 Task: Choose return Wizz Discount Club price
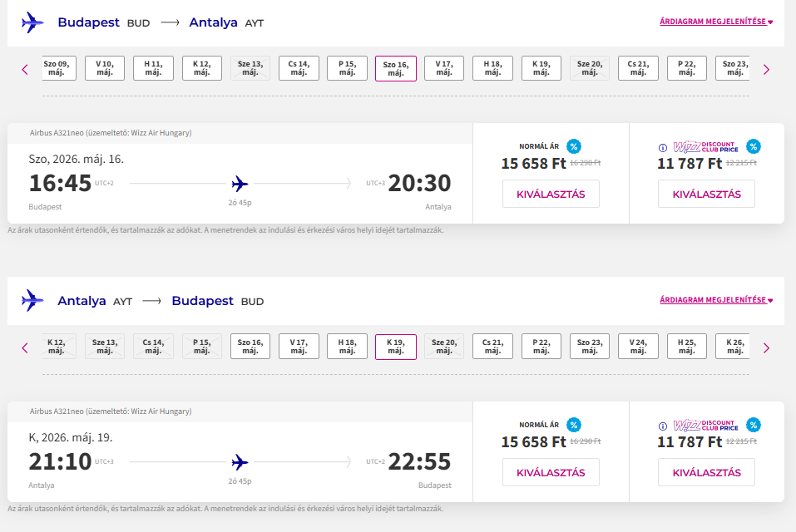(x=706, y=472)
